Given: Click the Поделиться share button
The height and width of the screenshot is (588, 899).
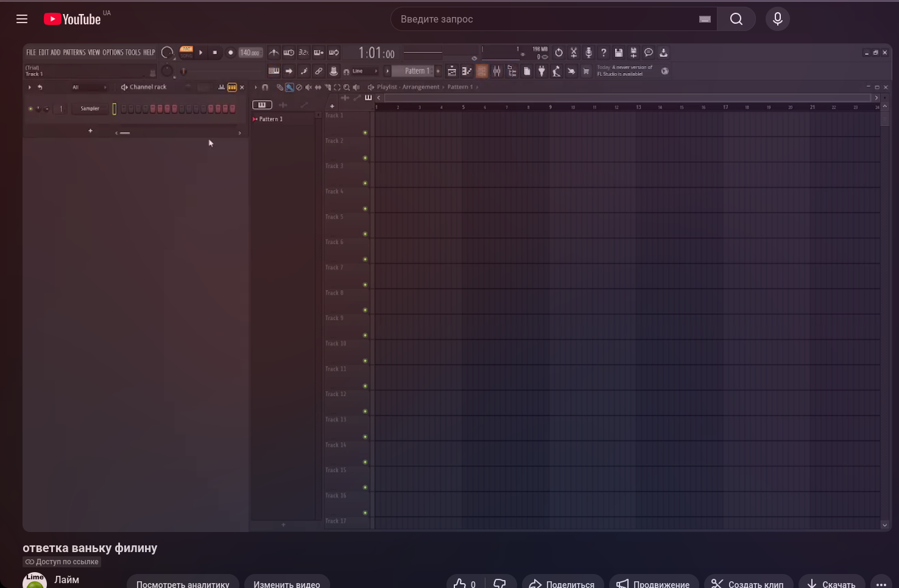Looking at the screenshot, I should (562, 583).
